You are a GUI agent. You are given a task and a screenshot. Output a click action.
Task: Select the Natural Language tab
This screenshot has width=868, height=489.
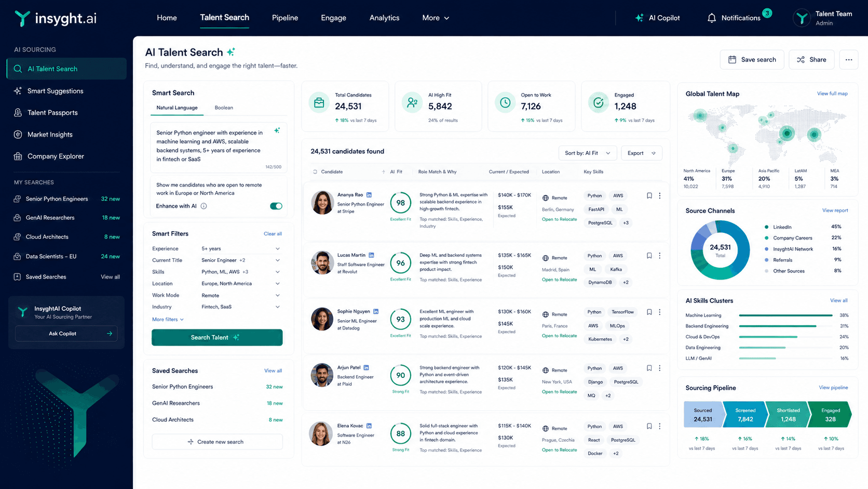coord(177,108)
